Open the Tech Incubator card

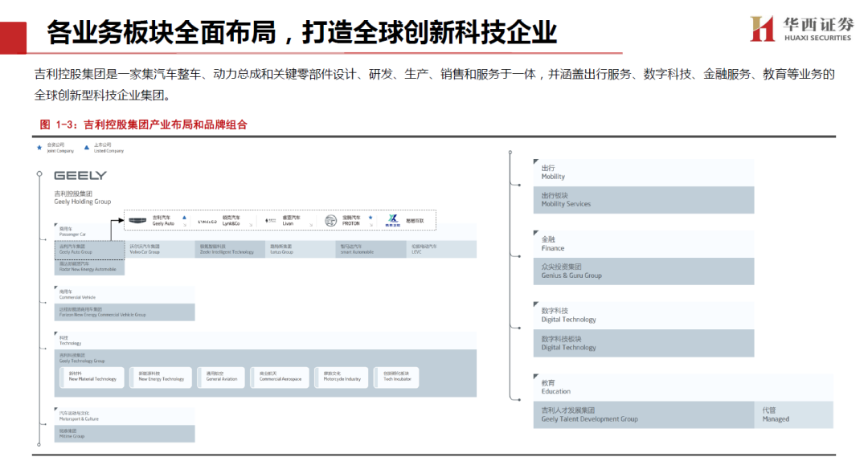tap(396, 377)
